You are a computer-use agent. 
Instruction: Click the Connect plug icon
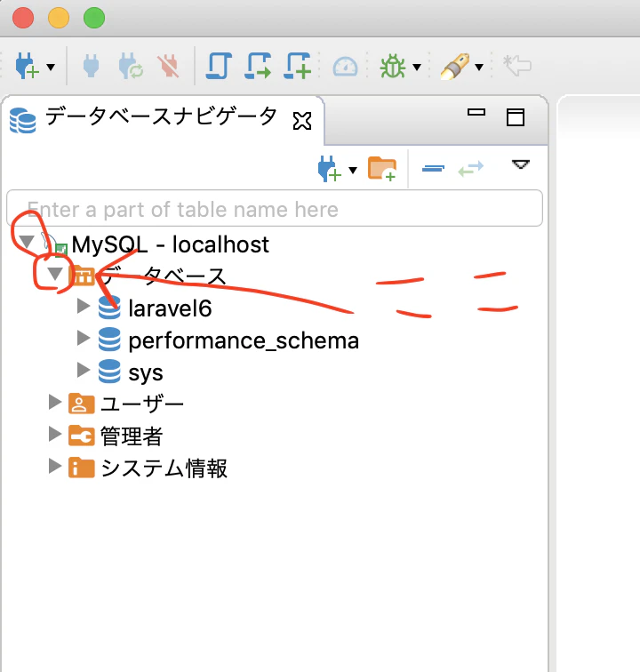tap(91, 66)
